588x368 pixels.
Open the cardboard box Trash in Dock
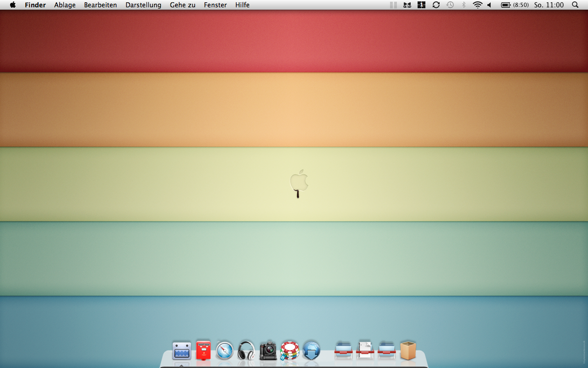point(408,351)
